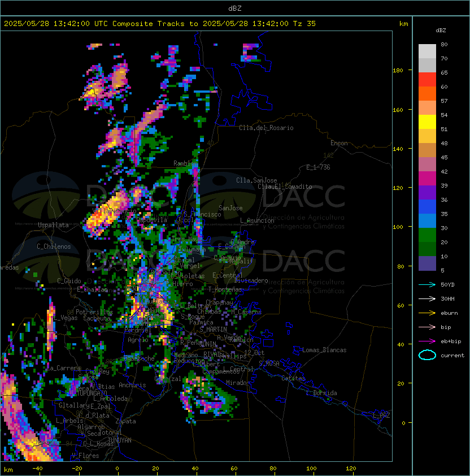470x476 pixels.
Task: Click the -40 km axis tick label
Action: tap(37, 469)
